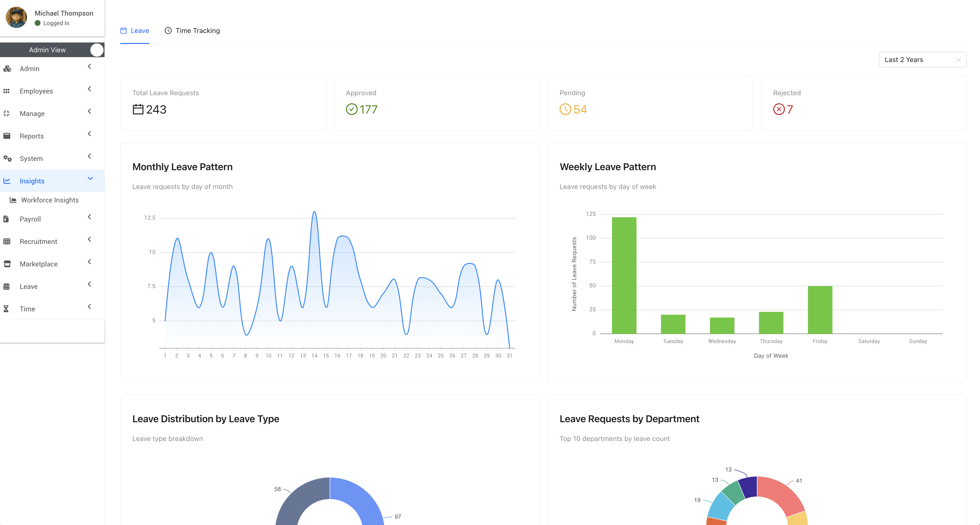Click the Marketplace store icon
Viewport: 980px width, 525px height.
tap(7, 264)
